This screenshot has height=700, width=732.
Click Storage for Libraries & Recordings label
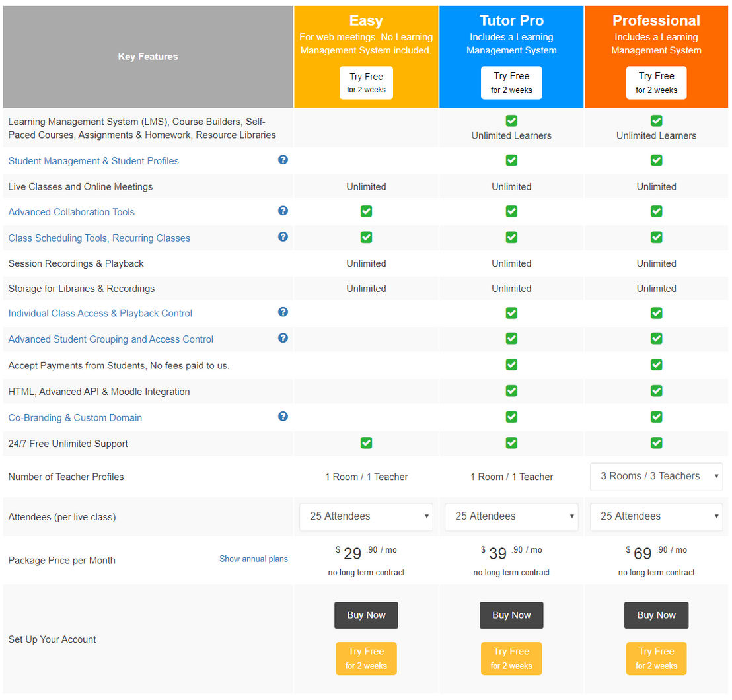tap(81, 289)
